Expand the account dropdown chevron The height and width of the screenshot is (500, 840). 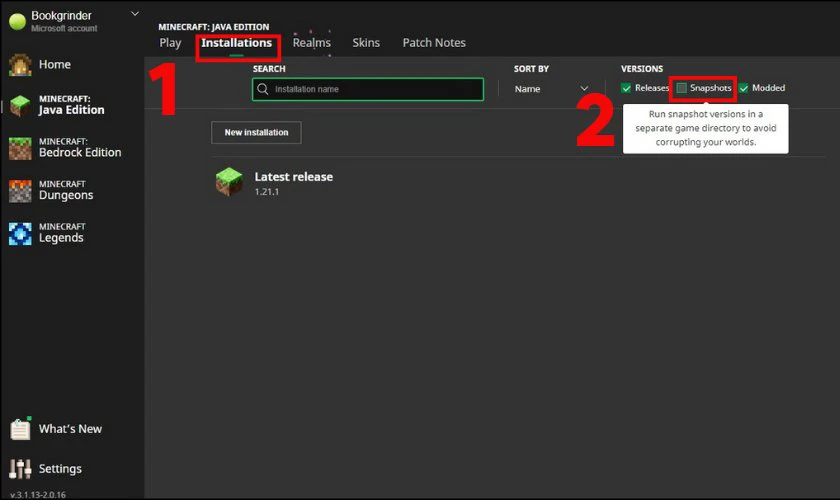click(135, 14)
